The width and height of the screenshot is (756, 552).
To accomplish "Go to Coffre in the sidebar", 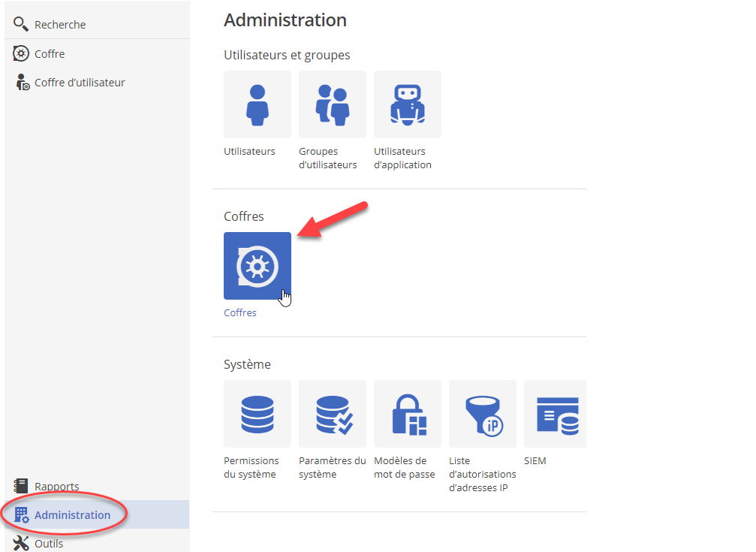I will pos(50,54).
